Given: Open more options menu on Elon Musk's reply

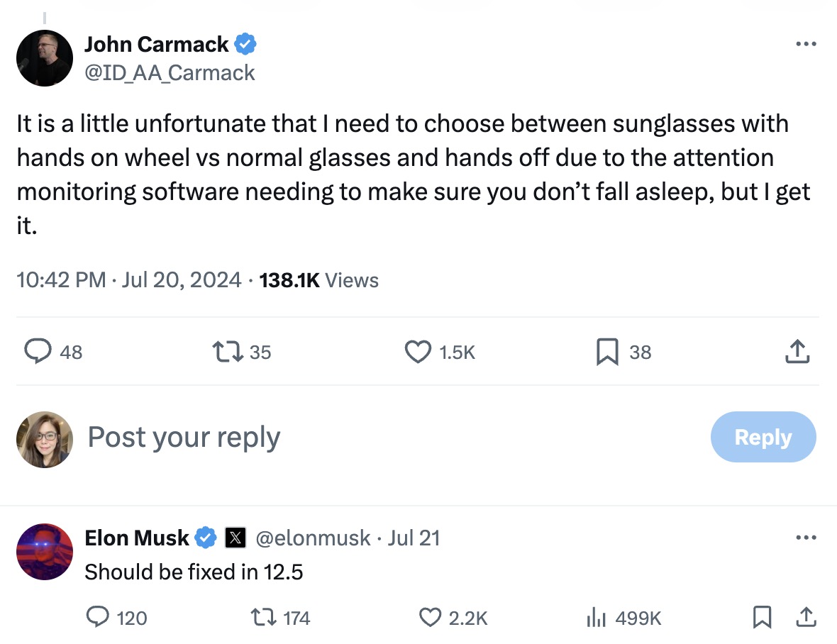Looking at the screenshot, I should pos(806,538).
